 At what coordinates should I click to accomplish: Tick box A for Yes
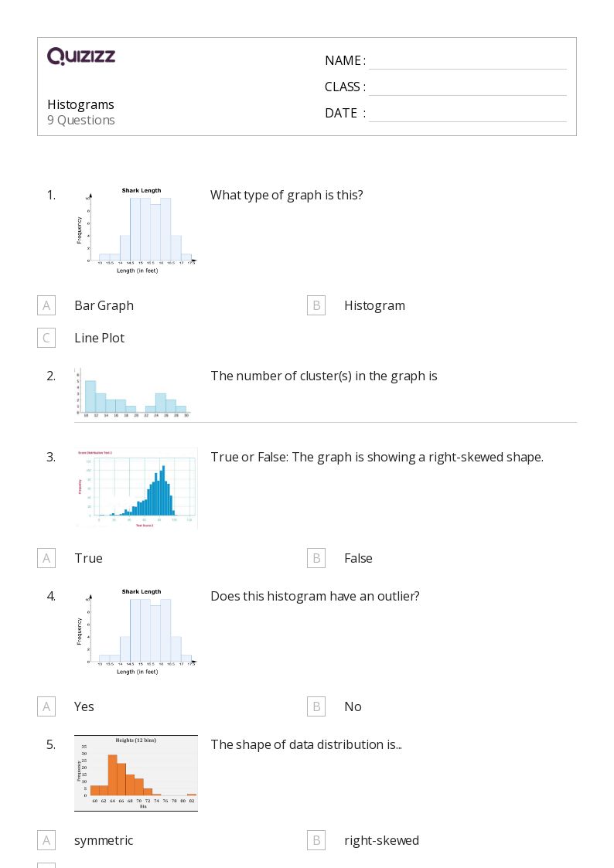[x=46, y=706]
